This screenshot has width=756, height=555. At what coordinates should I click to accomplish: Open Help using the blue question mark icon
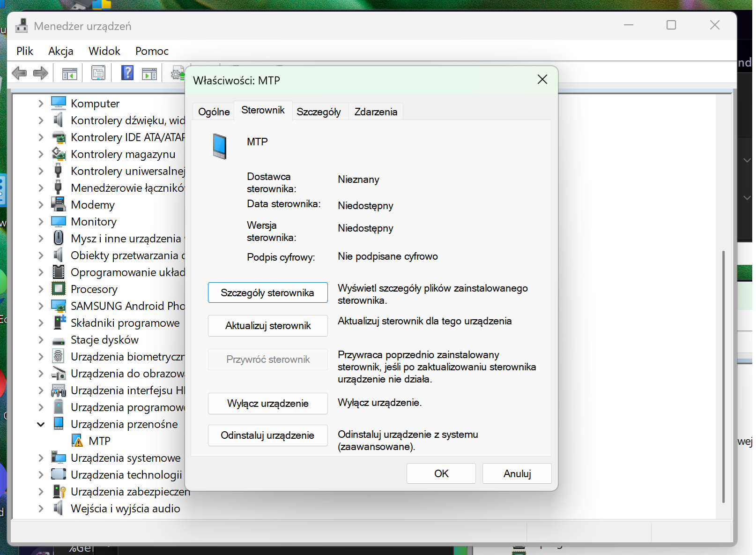[x=127, y=73]
